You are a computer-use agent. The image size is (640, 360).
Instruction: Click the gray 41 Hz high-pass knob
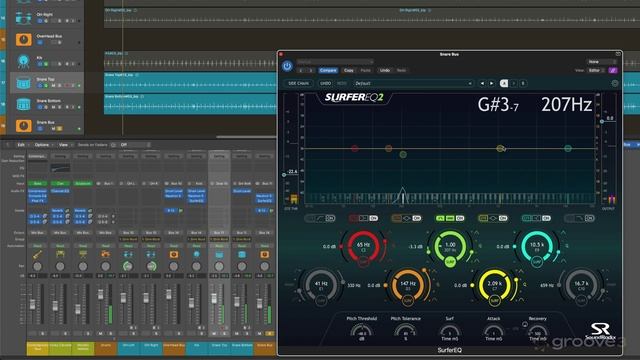tap(321, 284)
